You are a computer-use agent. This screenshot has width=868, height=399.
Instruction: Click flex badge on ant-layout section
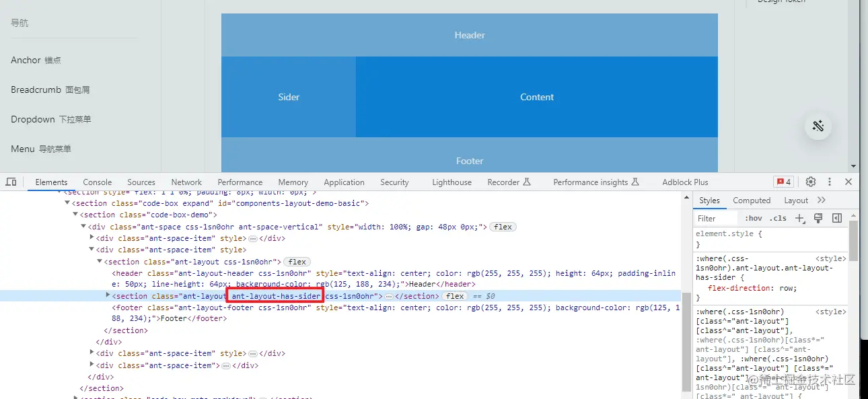pyautogui.click(x=297, y=262)
